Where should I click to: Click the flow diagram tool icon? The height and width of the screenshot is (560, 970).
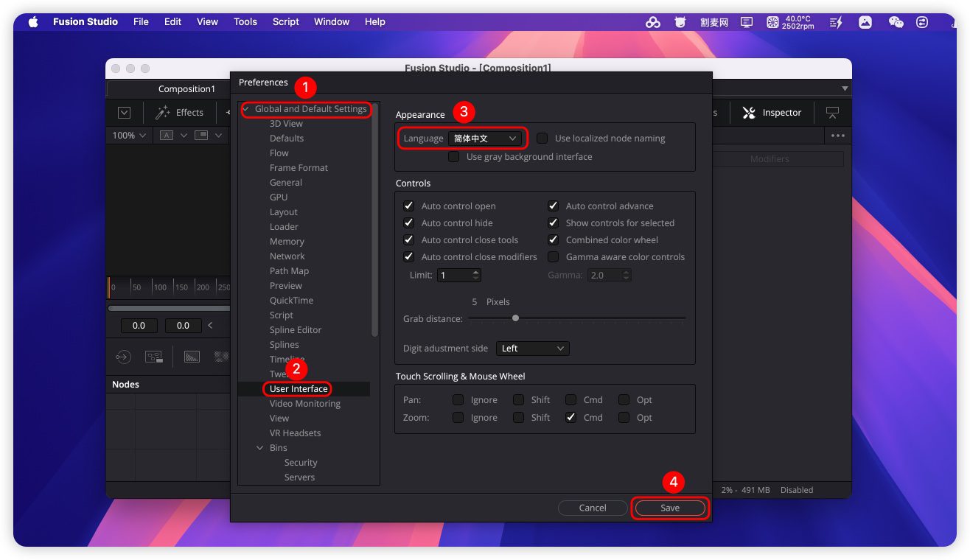[x=154, y=357]
